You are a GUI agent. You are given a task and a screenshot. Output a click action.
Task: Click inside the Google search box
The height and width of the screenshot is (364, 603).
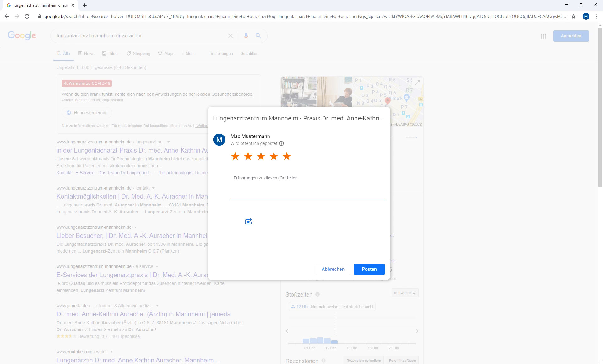(x=141, y=36)
